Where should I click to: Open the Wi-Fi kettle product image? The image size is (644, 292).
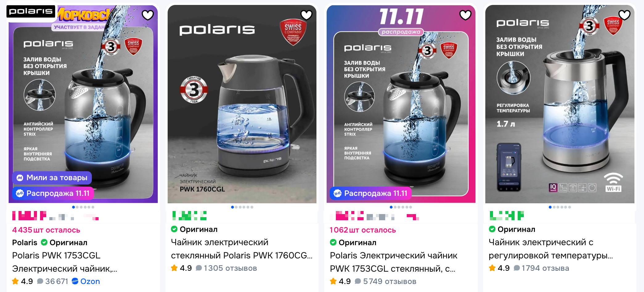tap(560, 104)
